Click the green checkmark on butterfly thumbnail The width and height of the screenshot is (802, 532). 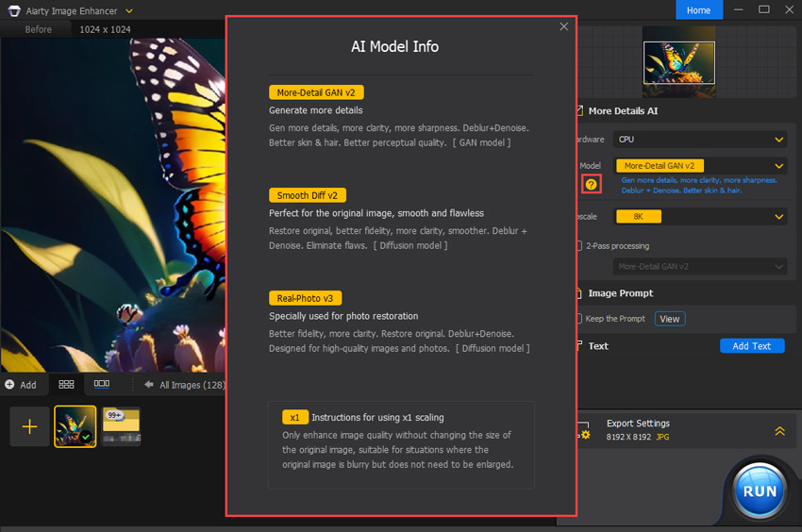click(x=86, y=437)
